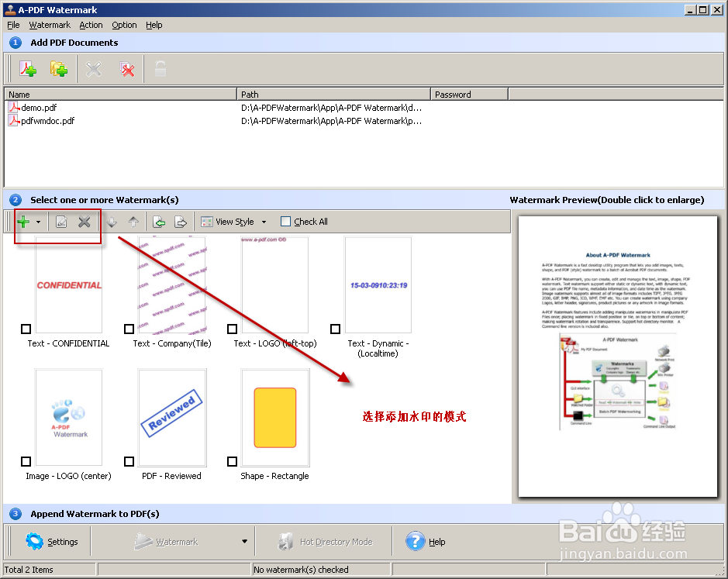Check the Text - CONFIDENTIAL watermark box
The width and height of the screenshot is (728, 579).
(x=26, y=329)
